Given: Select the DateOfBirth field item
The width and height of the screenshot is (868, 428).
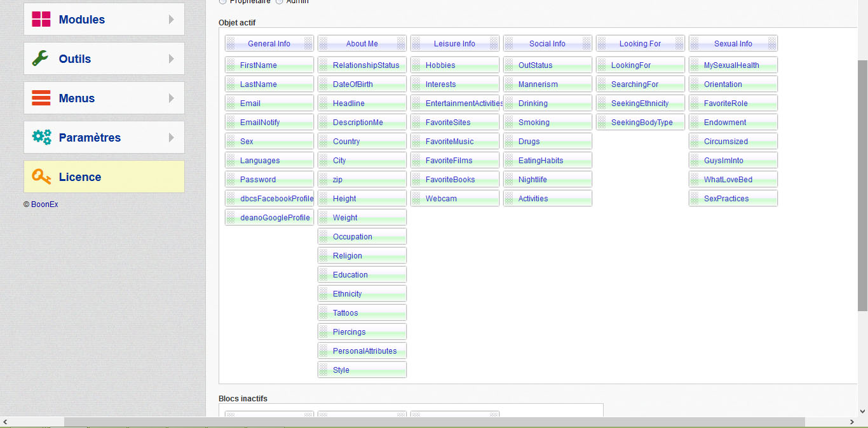Looking at the screenshot, I should click(x=362, y=84).
